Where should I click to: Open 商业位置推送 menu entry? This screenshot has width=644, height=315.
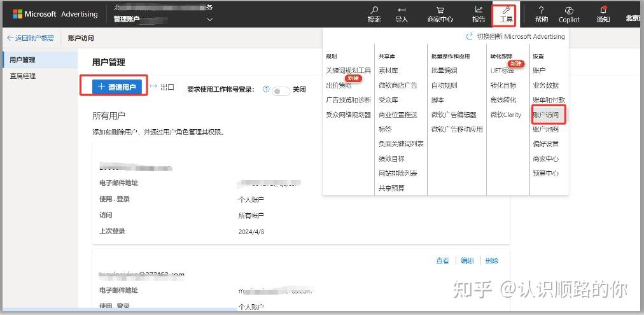pyautogui.click(x=398, y=115)
